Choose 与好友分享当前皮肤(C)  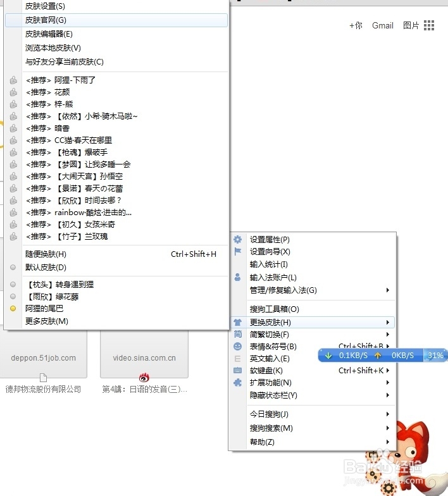pos(116,62)
